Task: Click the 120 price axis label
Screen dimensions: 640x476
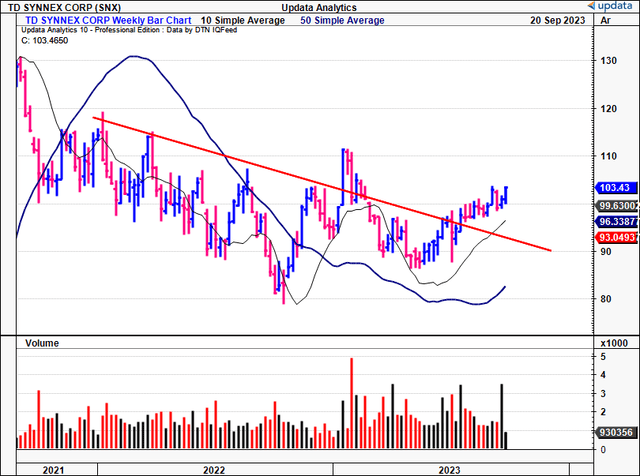Action: [x=608, y=109]
